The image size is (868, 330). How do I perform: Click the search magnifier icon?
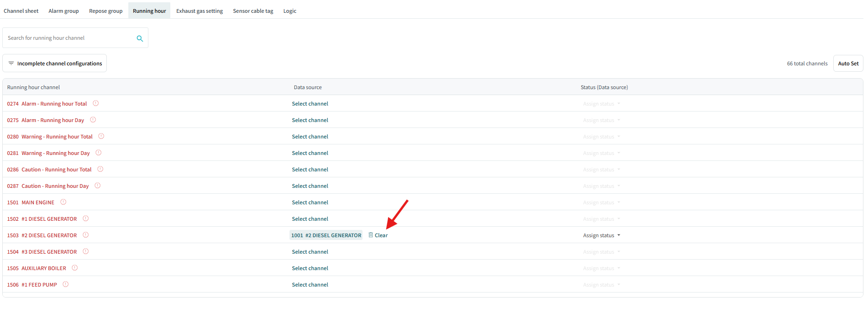pyautogui.click(x=140, y=38)
